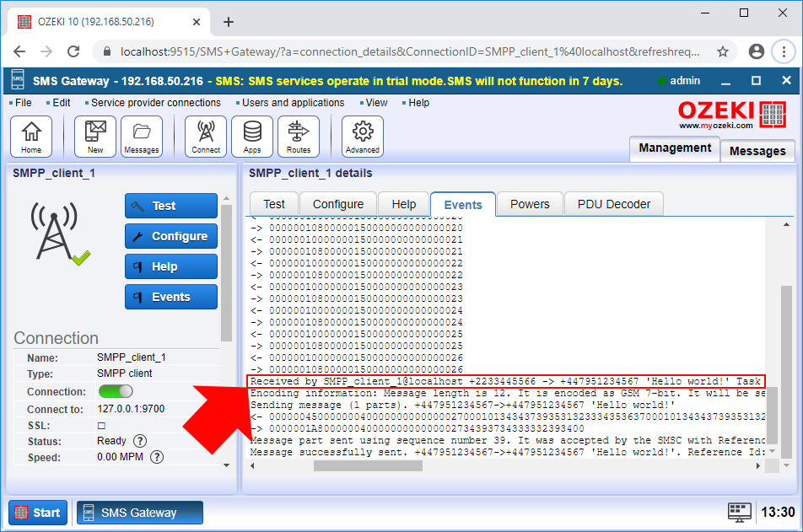Close the OZEKI 10 browser tab
The image size is (803, 532).
pos(197,22)
